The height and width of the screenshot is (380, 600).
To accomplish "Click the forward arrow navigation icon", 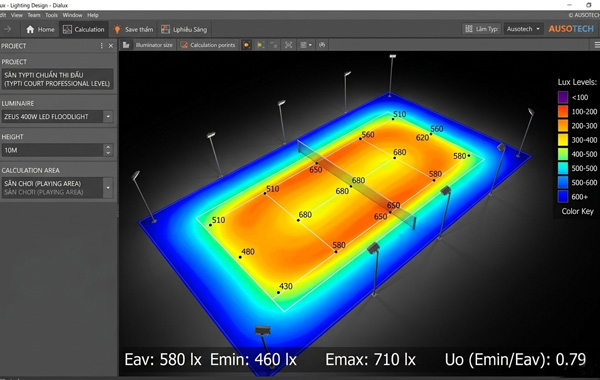I will click(x=7, y=29).
